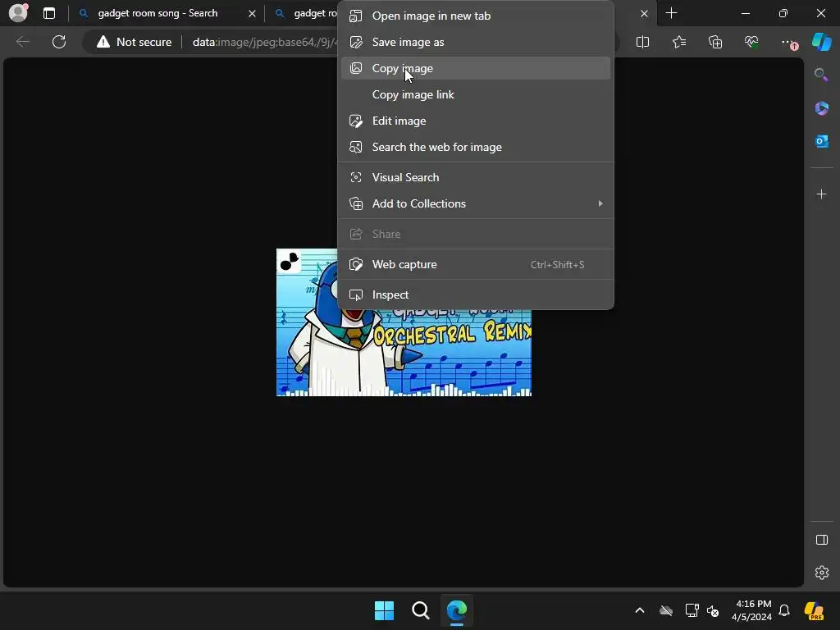Open notifications bell icon
This screenshot has width=840, height=630.
(x=784, y=610)
